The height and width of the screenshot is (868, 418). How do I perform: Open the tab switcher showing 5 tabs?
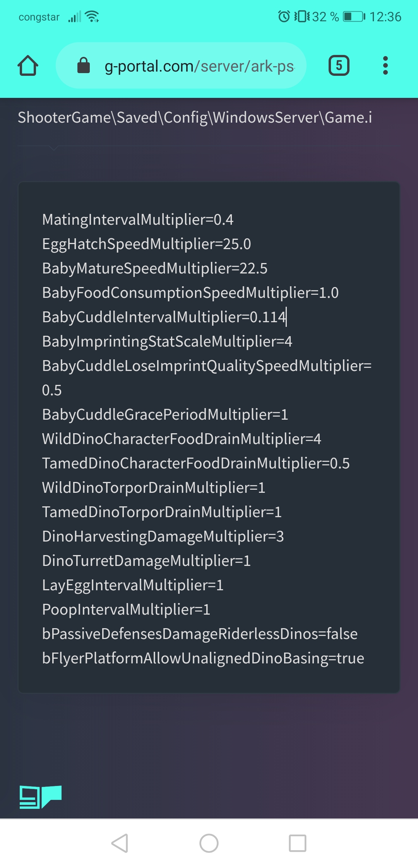pyautogui.click(x=339, y=65)
